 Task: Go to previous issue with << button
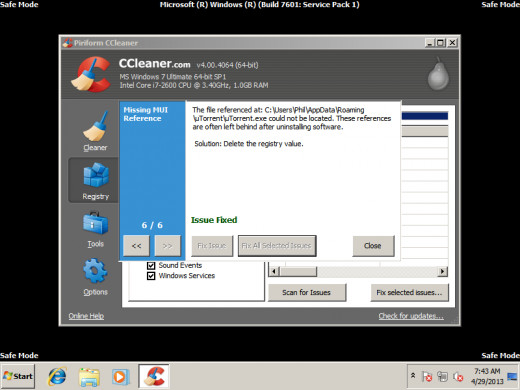point(136,246)
